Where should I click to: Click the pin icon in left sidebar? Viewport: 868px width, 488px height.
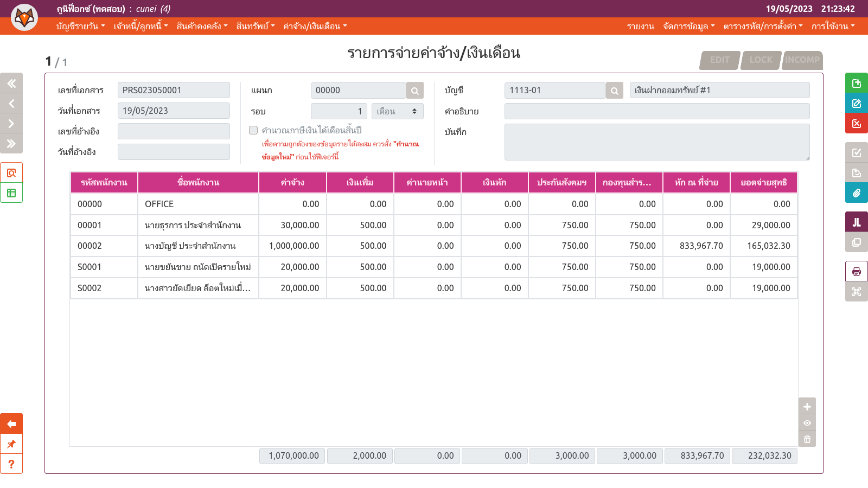(11, 444)
